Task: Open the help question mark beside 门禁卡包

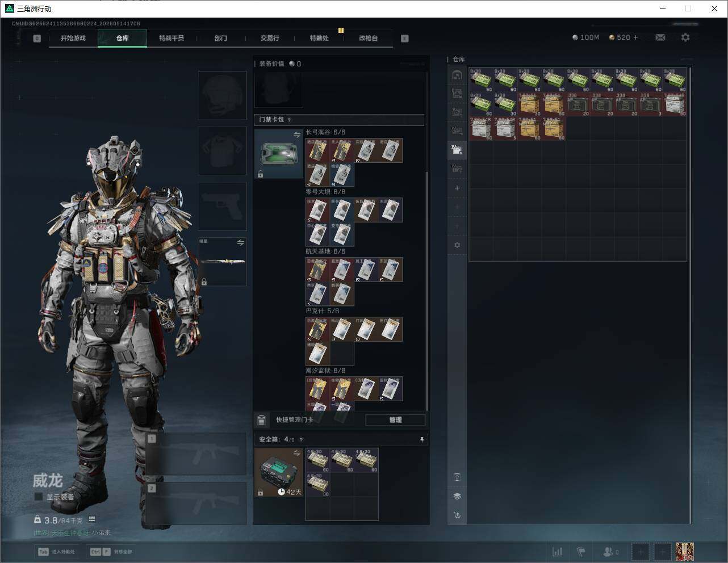Action: pyautogui.click(x=290, y=120)
